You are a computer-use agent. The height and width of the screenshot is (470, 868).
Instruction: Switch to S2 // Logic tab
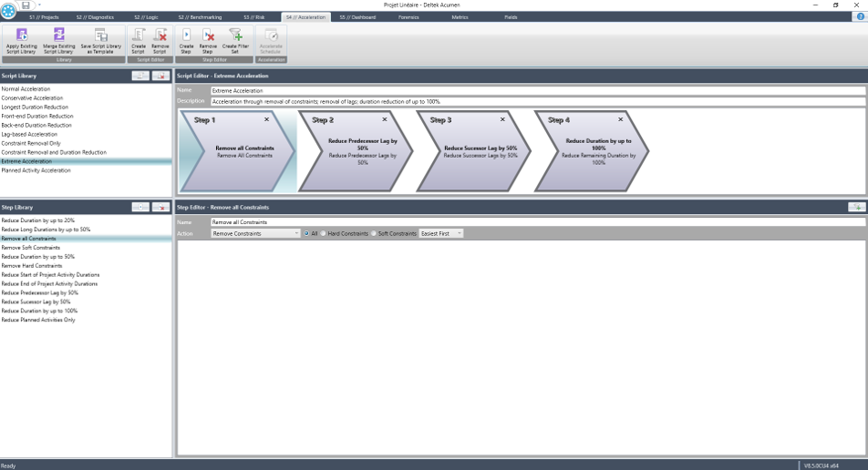pyautogui.click(x=146, y=17)
